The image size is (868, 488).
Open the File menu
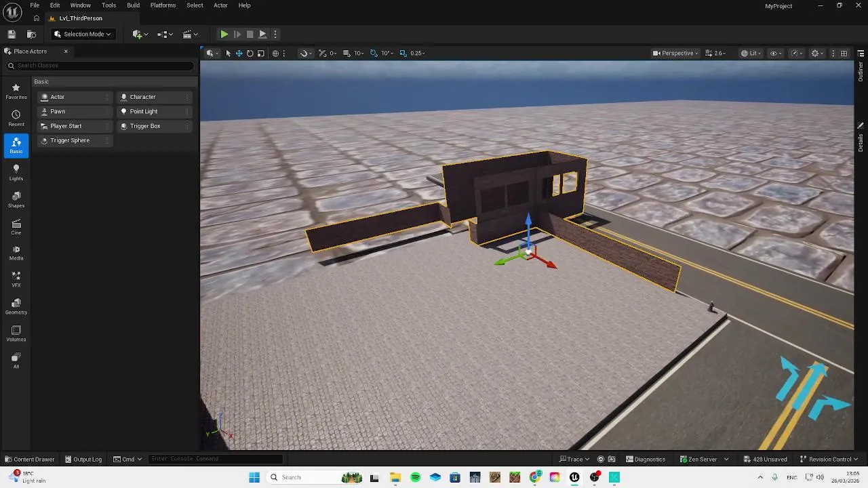(35, 5)
